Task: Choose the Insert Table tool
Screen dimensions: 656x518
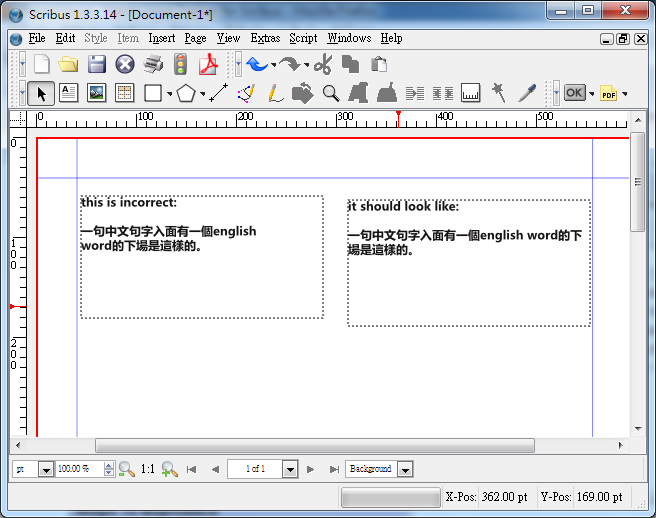Action: click(124, 93)
